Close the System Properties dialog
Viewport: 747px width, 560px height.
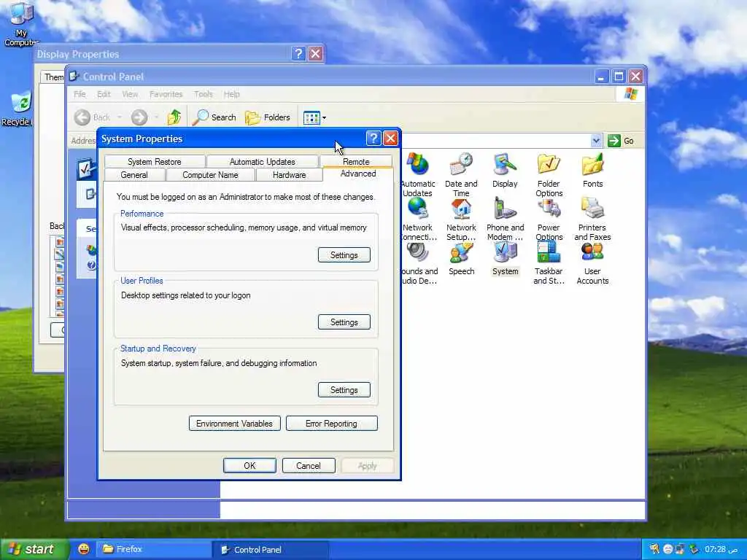coord(391,138)
